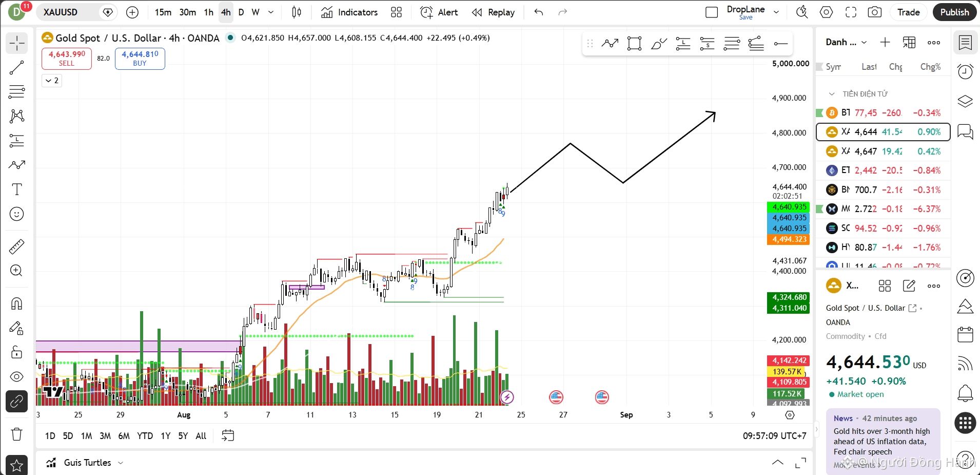
Task: Open favorites star toolbar button
Action: 16,465
